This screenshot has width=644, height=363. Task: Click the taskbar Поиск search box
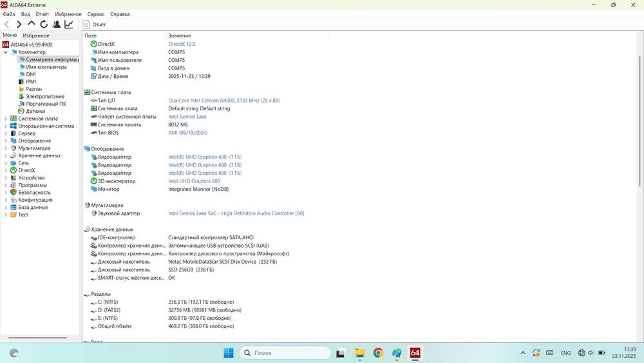point(285,353)
